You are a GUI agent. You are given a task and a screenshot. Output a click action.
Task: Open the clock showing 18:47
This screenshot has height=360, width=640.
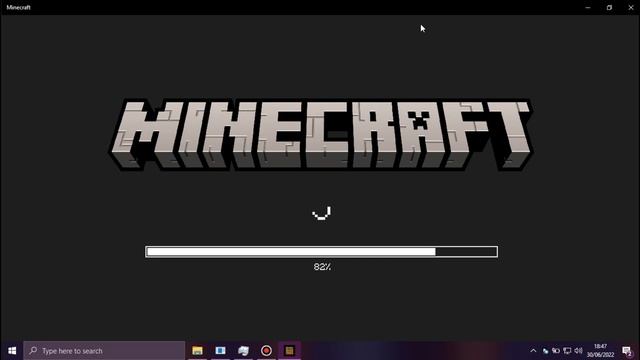(x=600, y=351)
